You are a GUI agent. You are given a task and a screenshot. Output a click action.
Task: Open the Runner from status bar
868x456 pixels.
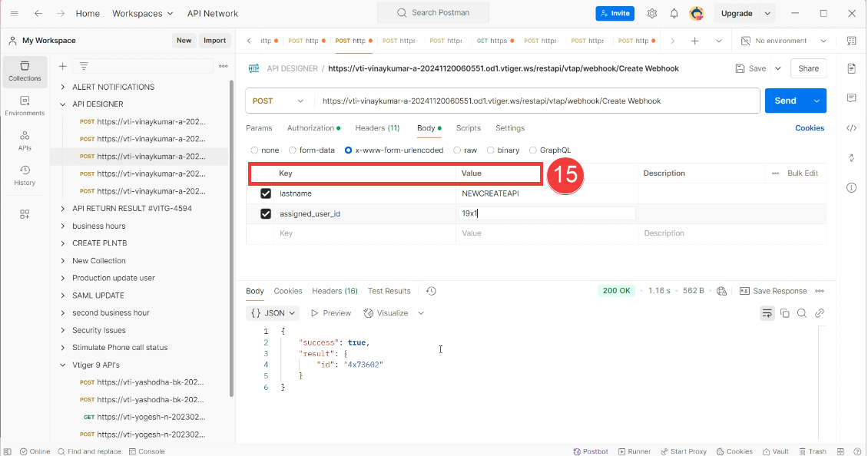[634, 451]
